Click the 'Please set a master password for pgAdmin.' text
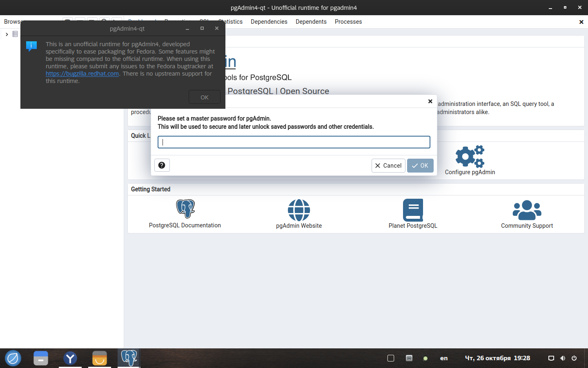Screen dimensions: 588x368 point(214,119)
